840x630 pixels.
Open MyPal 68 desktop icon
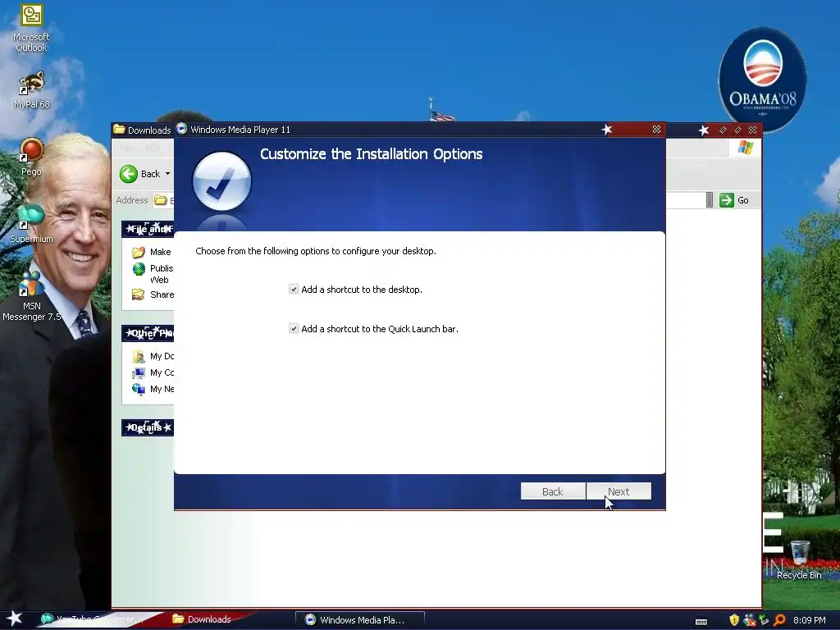click(x=31, y=90)
